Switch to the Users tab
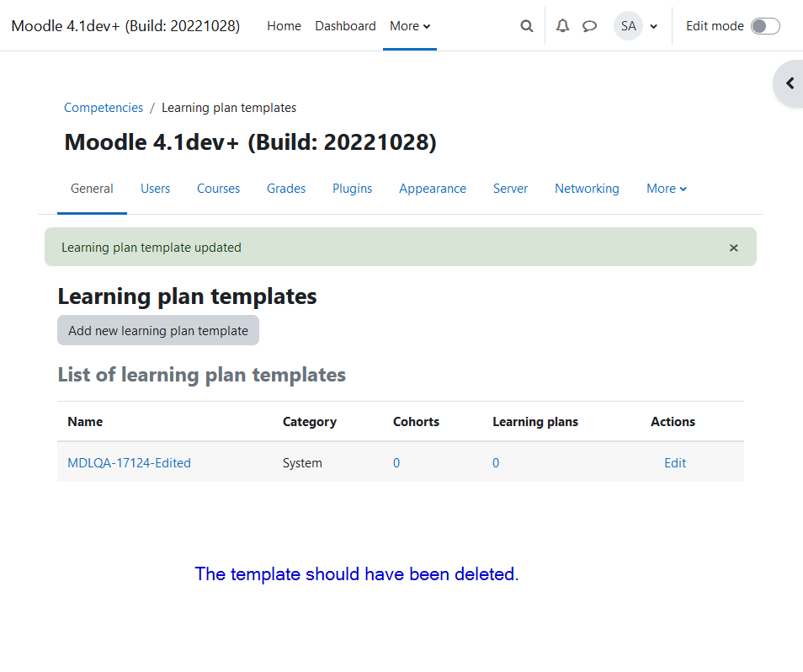 [155, 189]
